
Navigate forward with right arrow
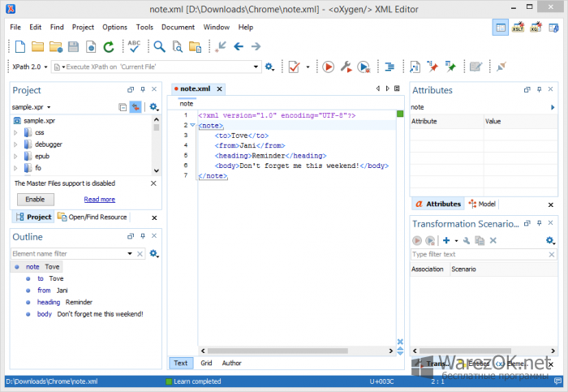pyautogui.click(x=256, y=46)
